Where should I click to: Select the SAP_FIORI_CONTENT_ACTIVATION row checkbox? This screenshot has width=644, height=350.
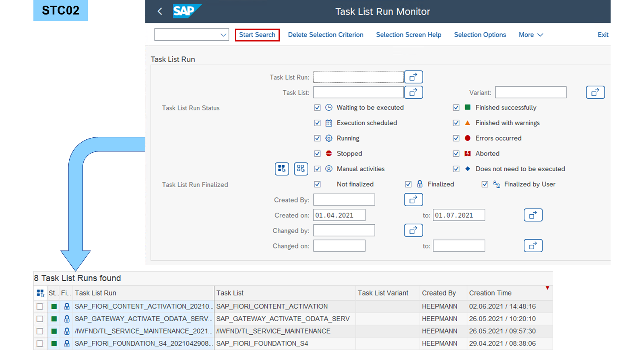click(x=40, y=307)
